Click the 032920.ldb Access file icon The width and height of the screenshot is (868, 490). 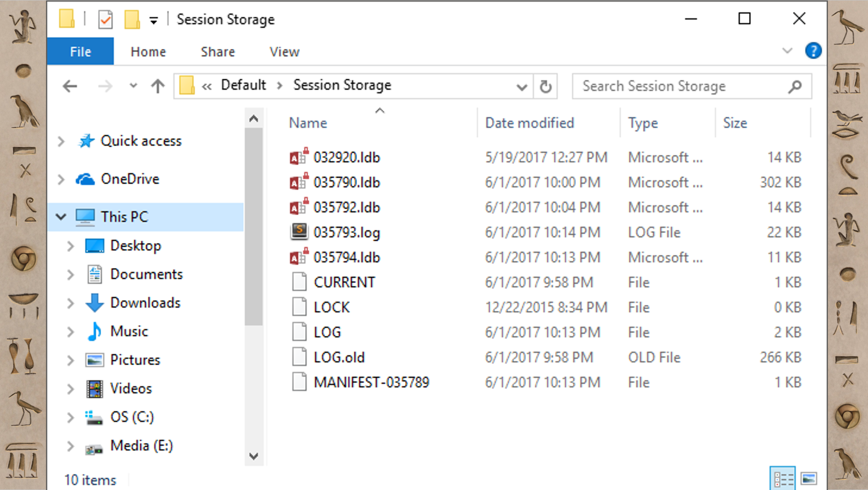[x=299, y=157]
